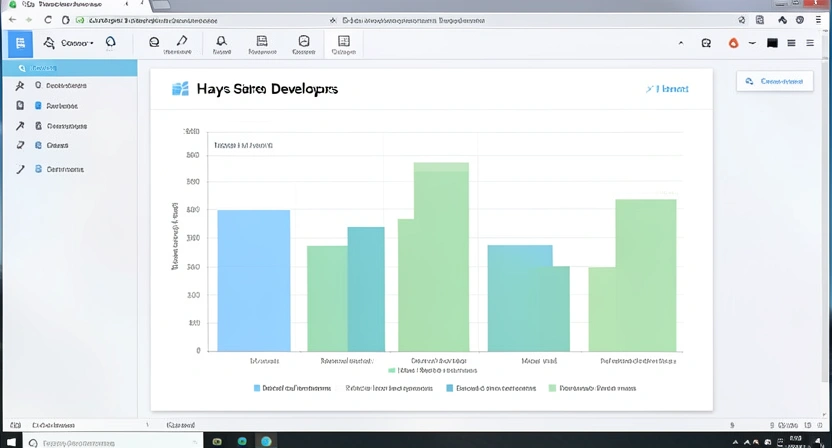Click the white button right of the chart card
The height and width of the screenshot is (448, 832).
(774, 82)
